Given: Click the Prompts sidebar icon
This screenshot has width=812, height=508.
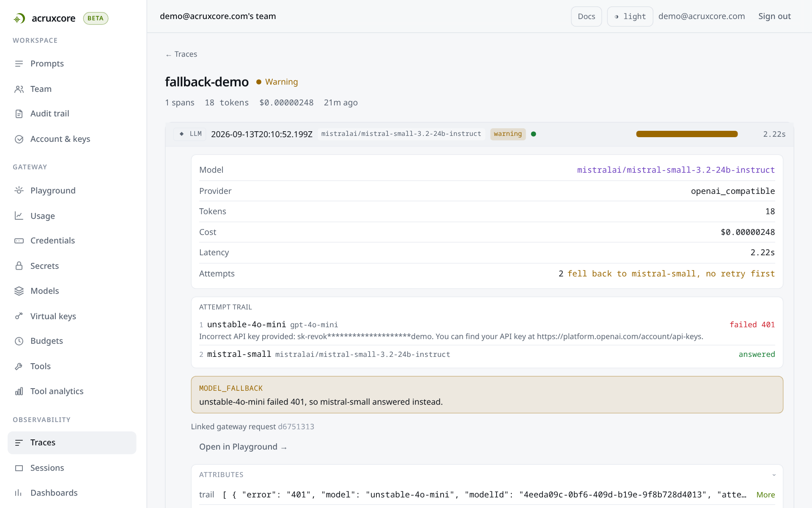Looking at the screenshot, I should [19, 63].
